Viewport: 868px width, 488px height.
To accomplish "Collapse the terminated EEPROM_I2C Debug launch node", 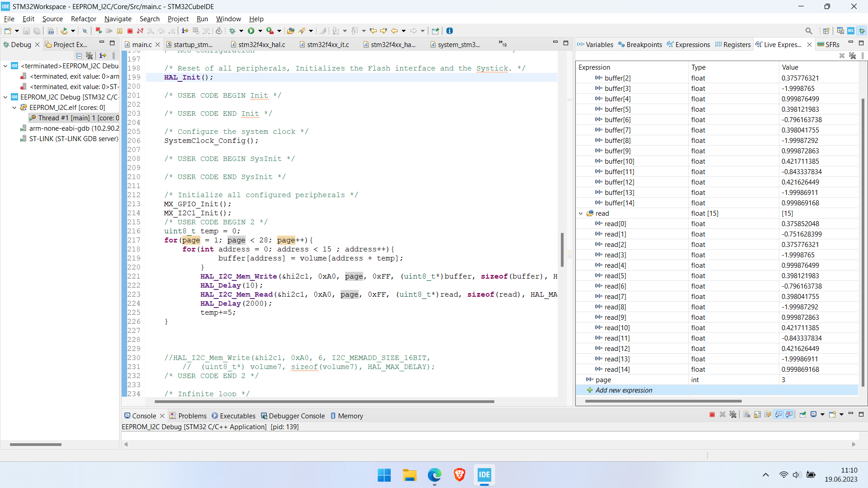I will pos(5,66).
